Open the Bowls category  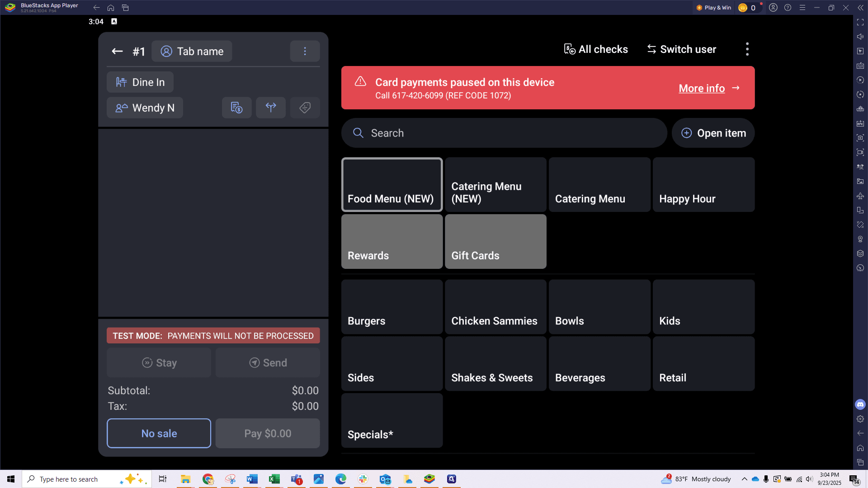pos(599,307)
